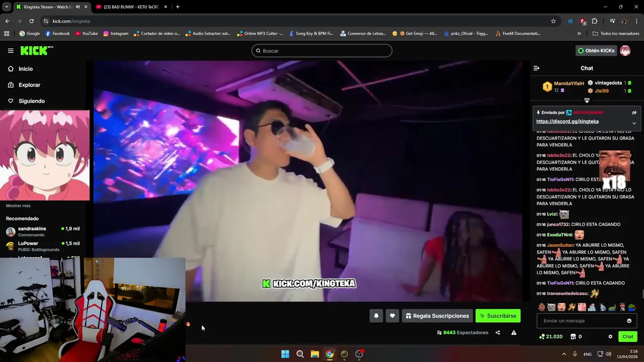Select the last Pepe rose emote
Image resolution: width=644 pixels, height=362 pixels.
pyautogui.click(x=632, y=307)
